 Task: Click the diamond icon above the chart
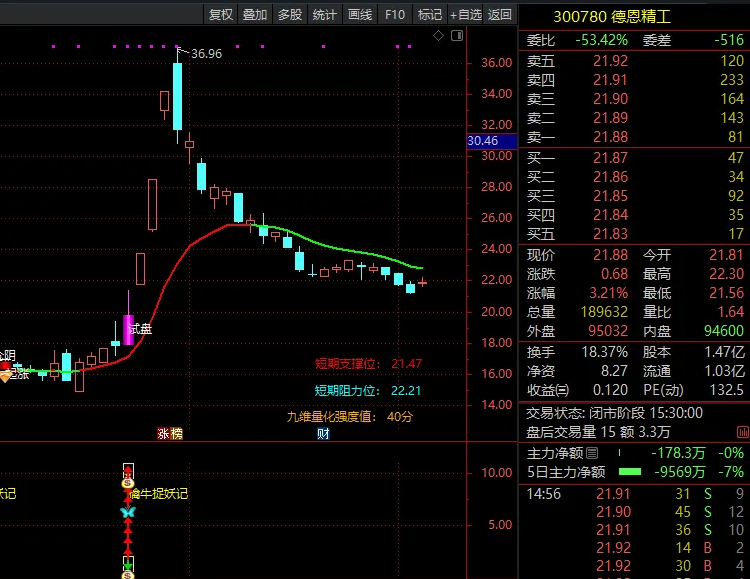pos(438,37)
